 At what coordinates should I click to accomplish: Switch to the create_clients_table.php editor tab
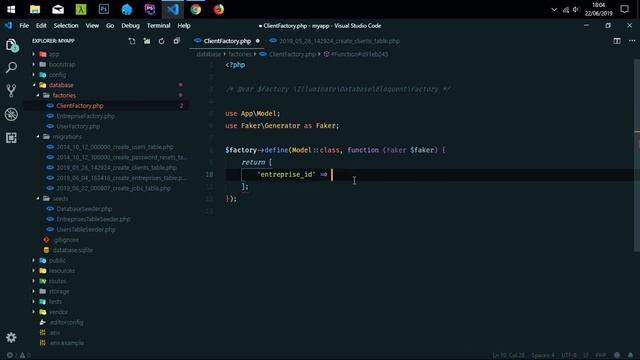pyautogui.click(x=335, y=41)
